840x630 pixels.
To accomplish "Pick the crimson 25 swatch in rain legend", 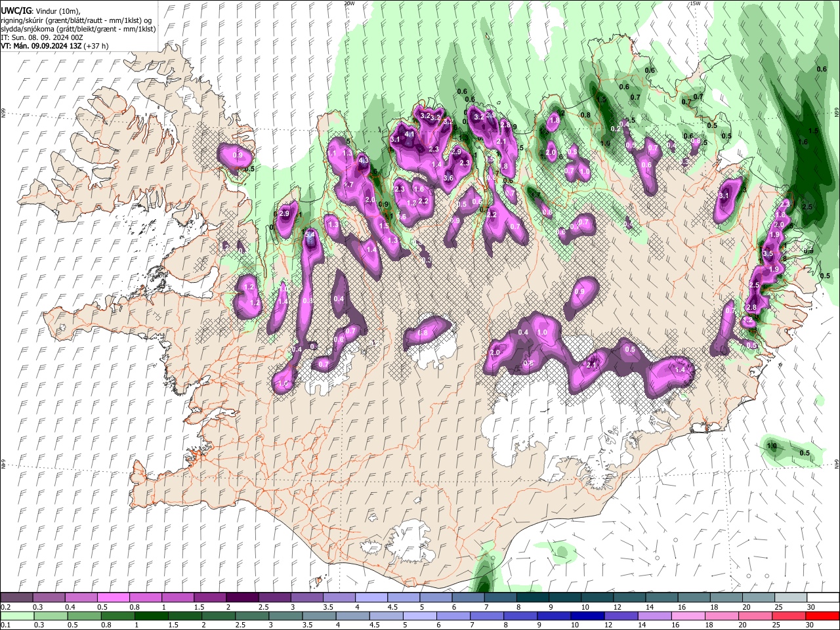I will click(788, 616).
